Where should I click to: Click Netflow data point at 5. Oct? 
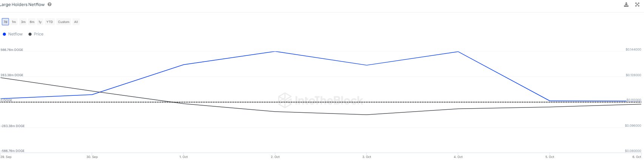click(x=550, y=101)
